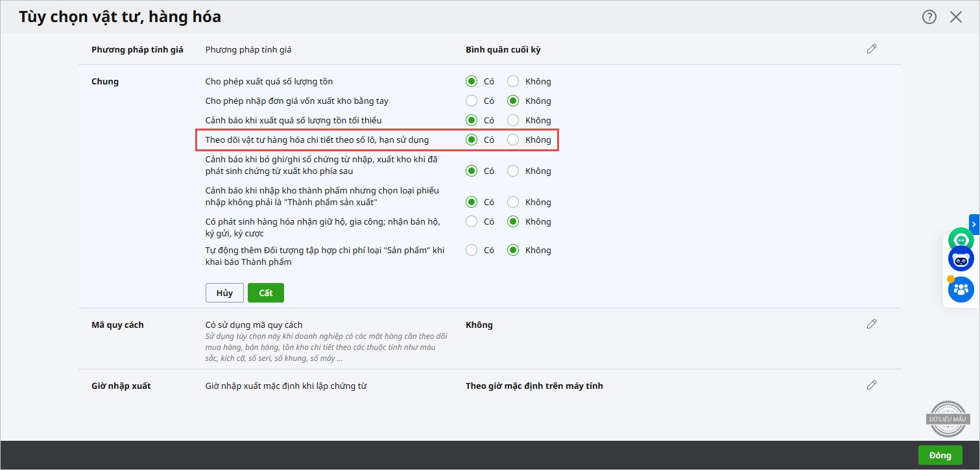Enable Có for tự động thêm Đối tượng tập hợp chi phí

[472, 251]
